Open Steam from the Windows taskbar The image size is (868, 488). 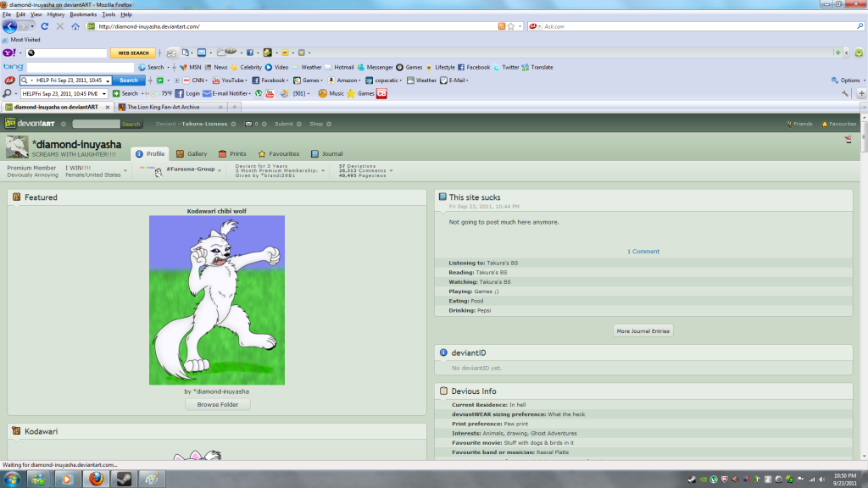click(122, 479)
